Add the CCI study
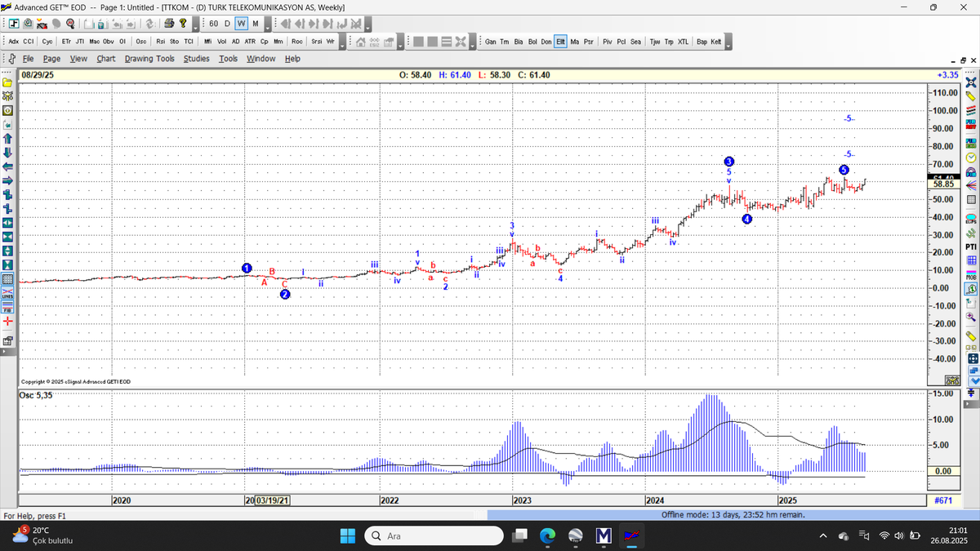The height and width of the screenshot is (551, 980). (x=28, y=40)
